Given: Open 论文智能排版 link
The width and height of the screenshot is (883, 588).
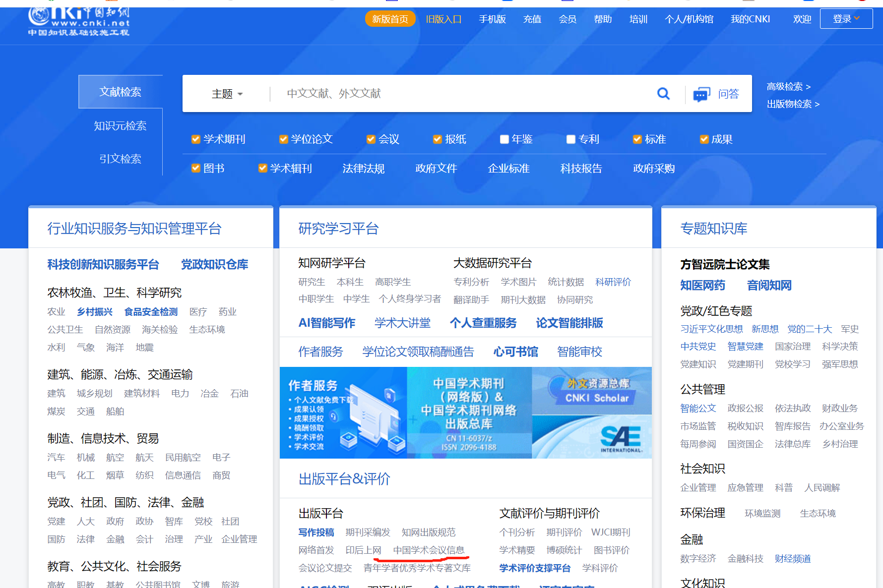Looking at the screenshot, I should coord(569,323).
